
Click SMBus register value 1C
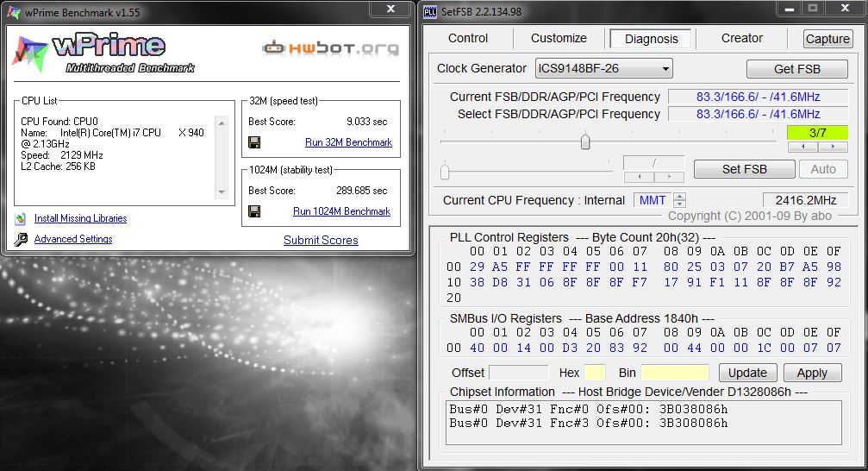coord(764,348)
